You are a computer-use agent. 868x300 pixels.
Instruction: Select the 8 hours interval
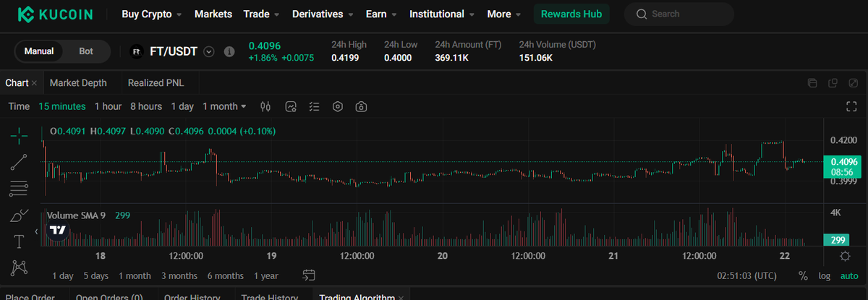(146, 106)
